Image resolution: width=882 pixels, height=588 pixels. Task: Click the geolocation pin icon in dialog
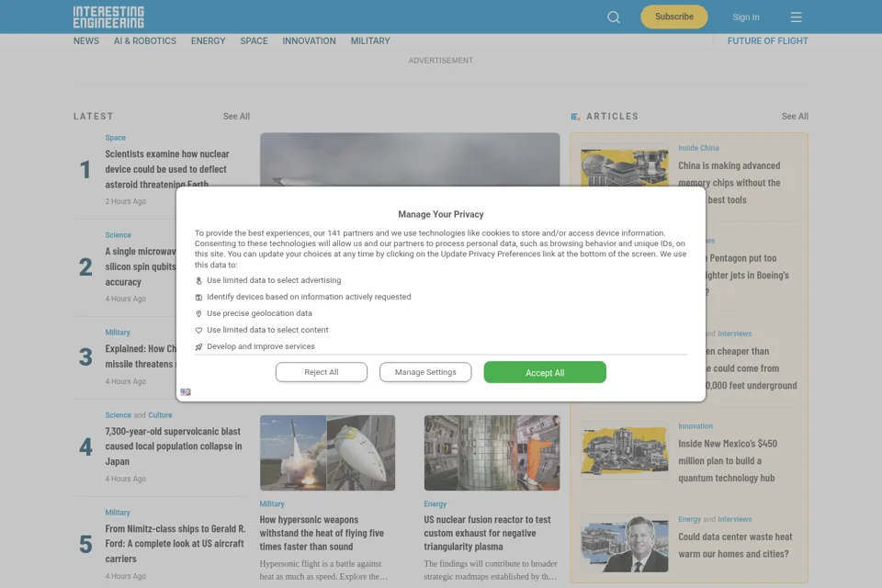click(x=198, y=314)
